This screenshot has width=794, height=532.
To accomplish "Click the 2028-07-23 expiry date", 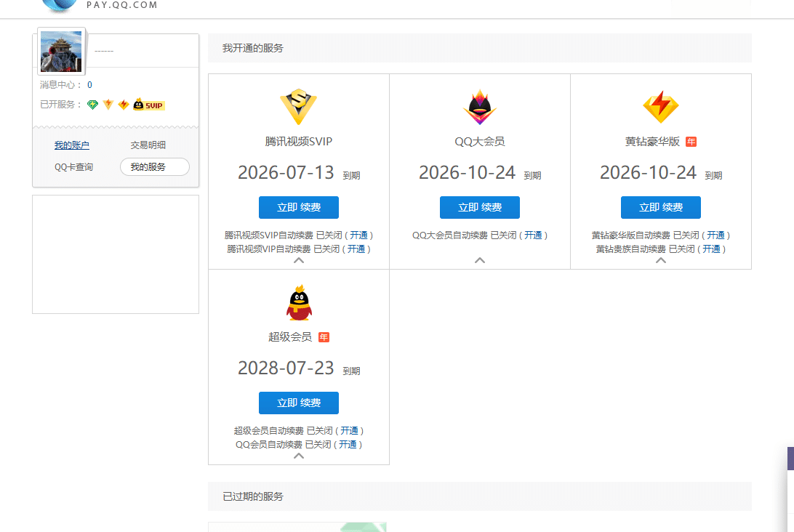I will (x=286, y=368).
